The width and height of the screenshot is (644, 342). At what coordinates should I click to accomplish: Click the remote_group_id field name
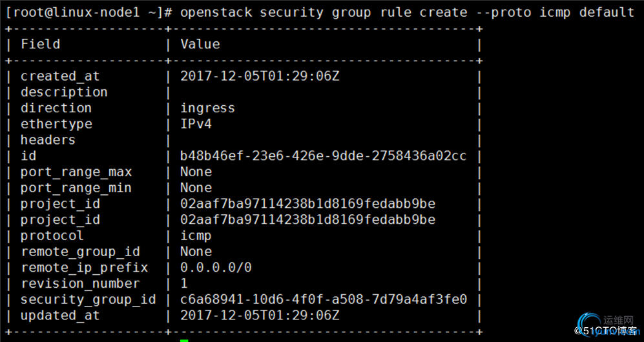(81, 252)
